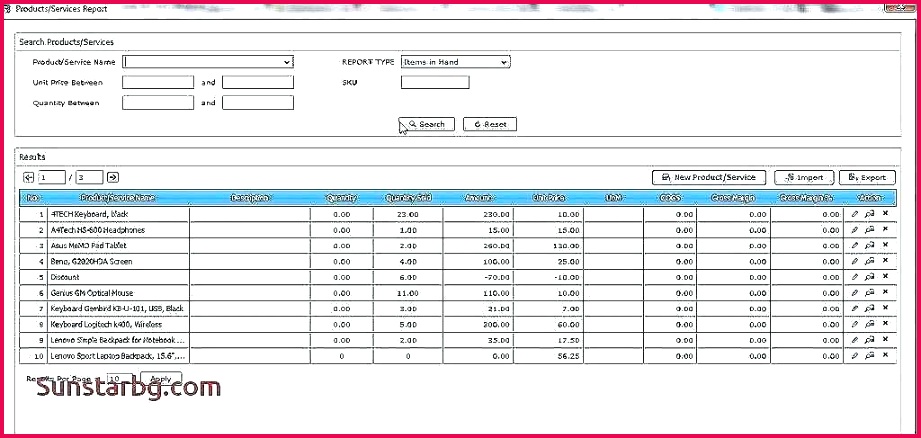Edit the Benq G2020HDA Screen row

(855, 261)
